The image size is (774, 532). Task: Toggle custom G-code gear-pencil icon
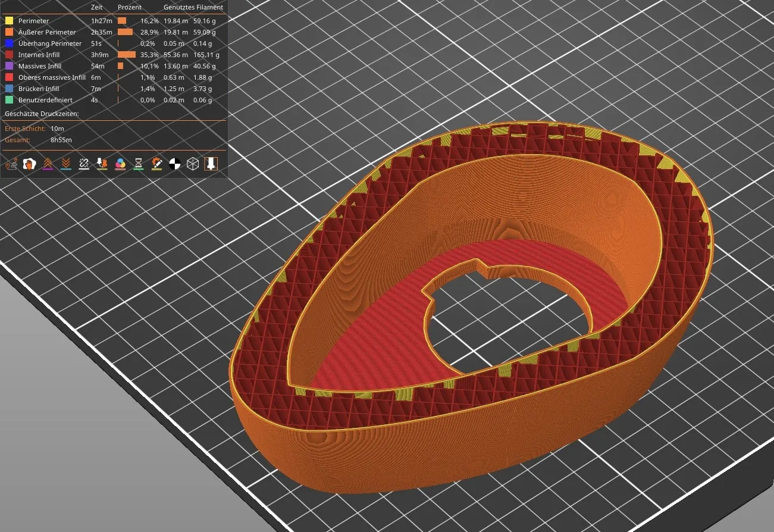pyautogui.click(x=157, y=164)
